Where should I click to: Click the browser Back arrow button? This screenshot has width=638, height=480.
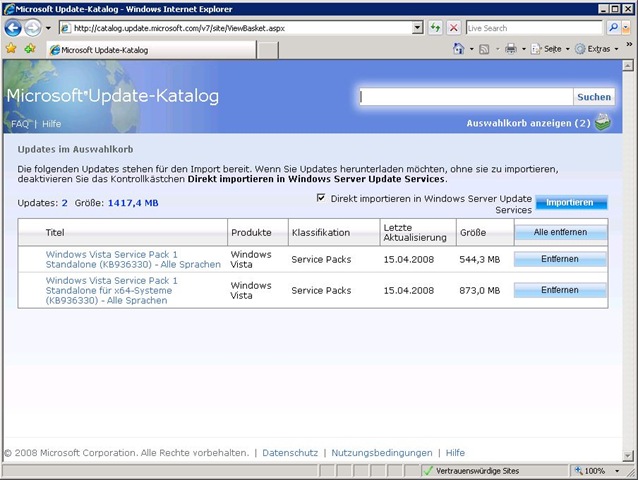coord(13,28)
